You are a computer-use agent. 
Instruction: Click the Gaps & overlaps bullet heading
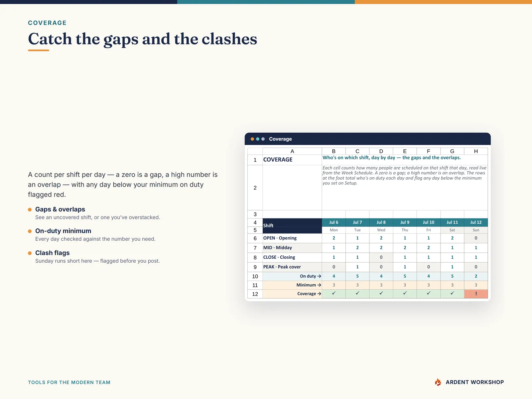pyautogui.click(x=60, y=209)
